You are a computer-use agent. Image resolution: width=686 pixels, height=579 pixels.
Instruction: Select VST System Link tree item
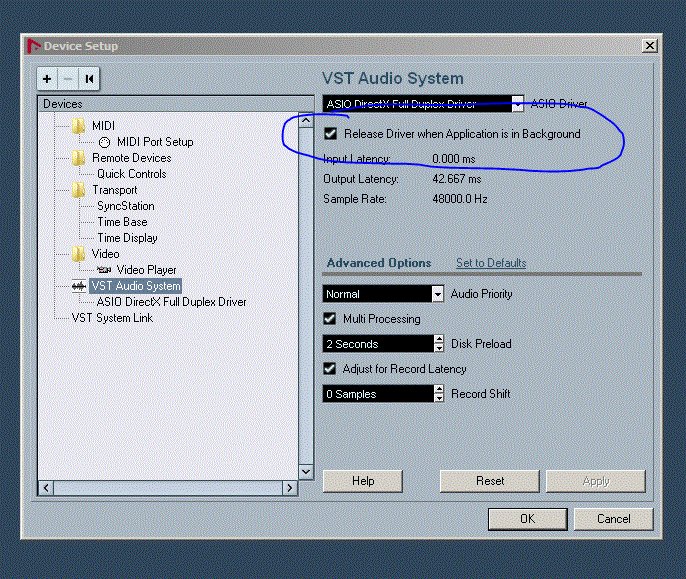(x=112, y=318)
